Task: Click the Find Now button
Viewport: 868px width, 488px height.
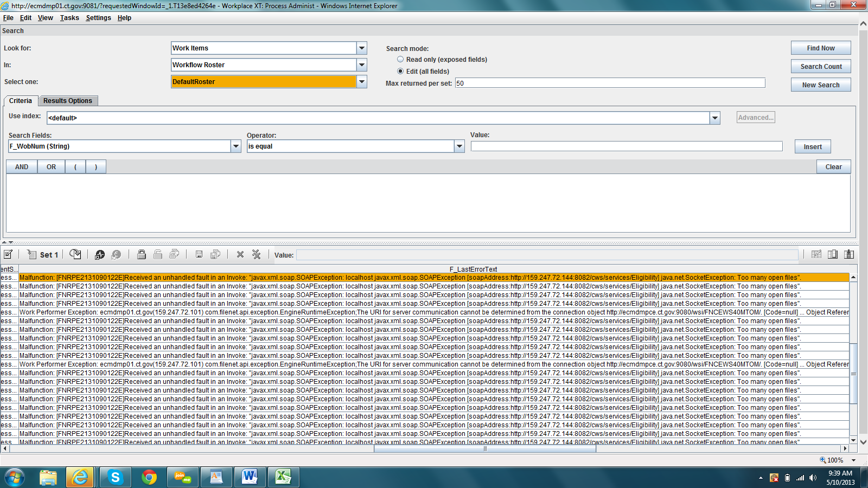Action: pyautogui.click(x=820, y=47)
